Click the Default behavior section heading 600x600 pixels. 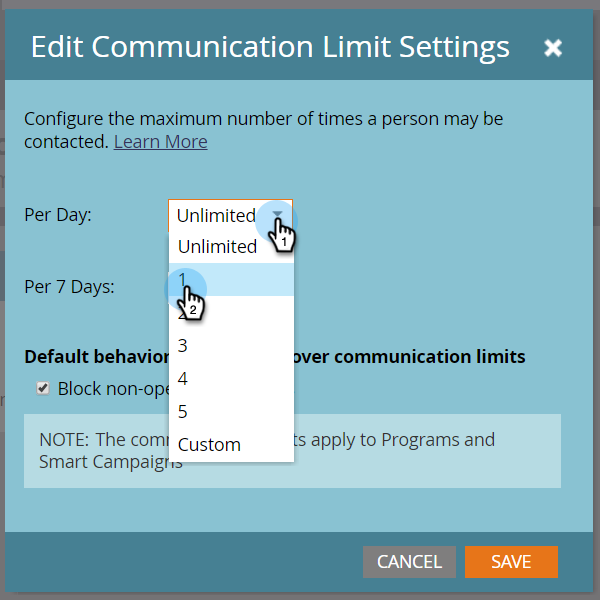point(275,357)
